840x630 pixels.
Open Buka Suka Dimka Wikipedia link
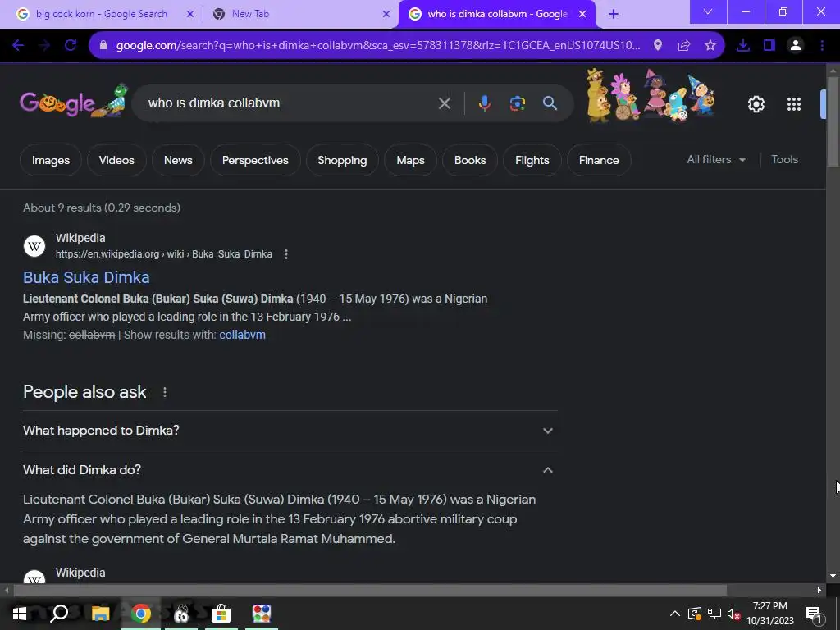pos(86,277)
